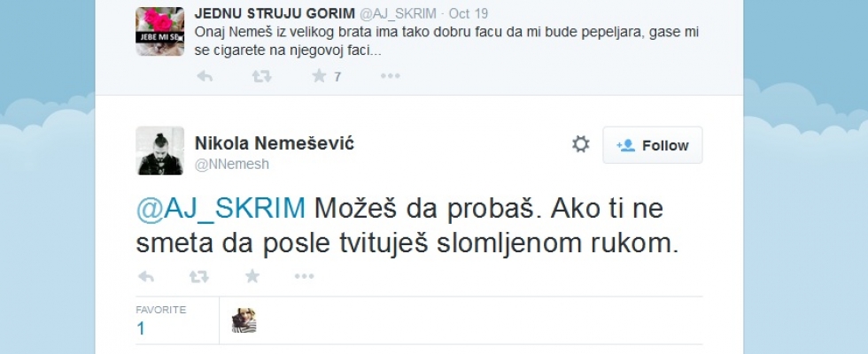Retweet Nikola Nemešević's tweet
This screenshot has height=354, width=868.
[199, 276]
